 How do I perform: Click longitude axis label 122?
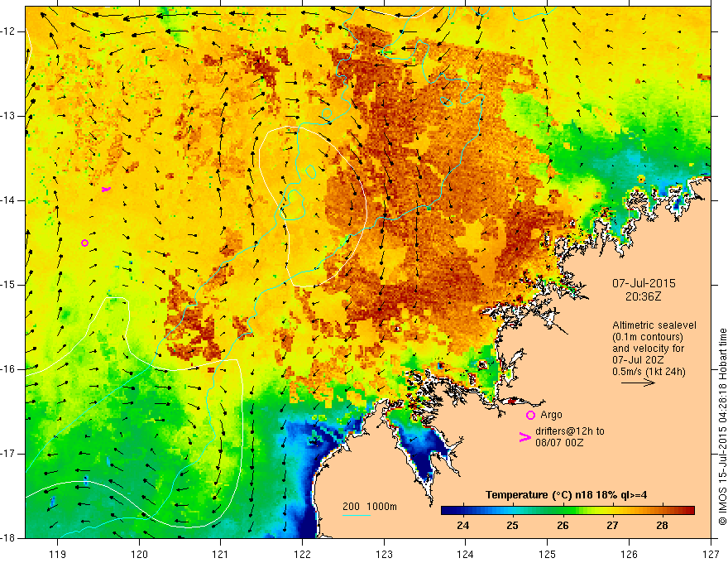302,554
